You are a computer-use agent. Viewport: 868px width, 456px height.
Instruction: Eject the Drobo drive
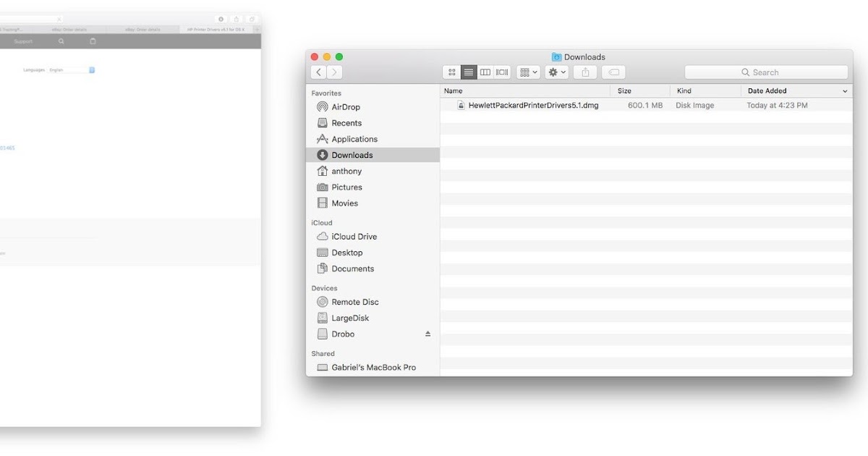pyautogui.click(x=427, y=334)
